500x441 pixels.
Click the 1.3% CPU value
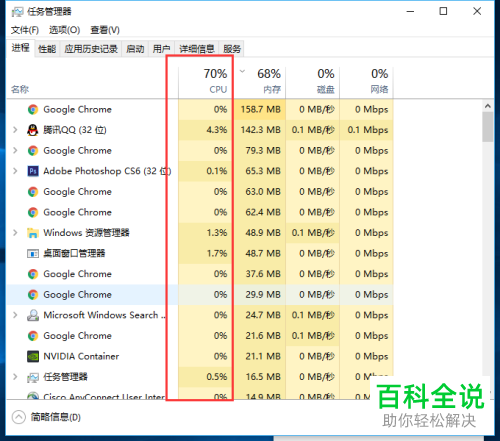(x=217, y=233)
